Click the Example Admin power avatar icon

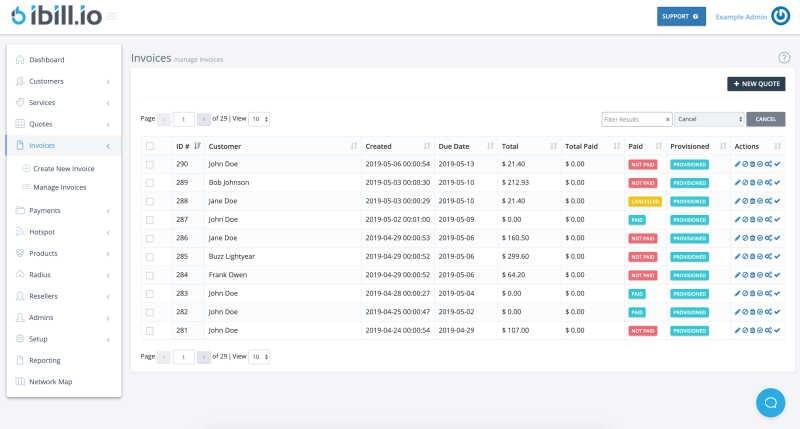[x=781, y=16]
